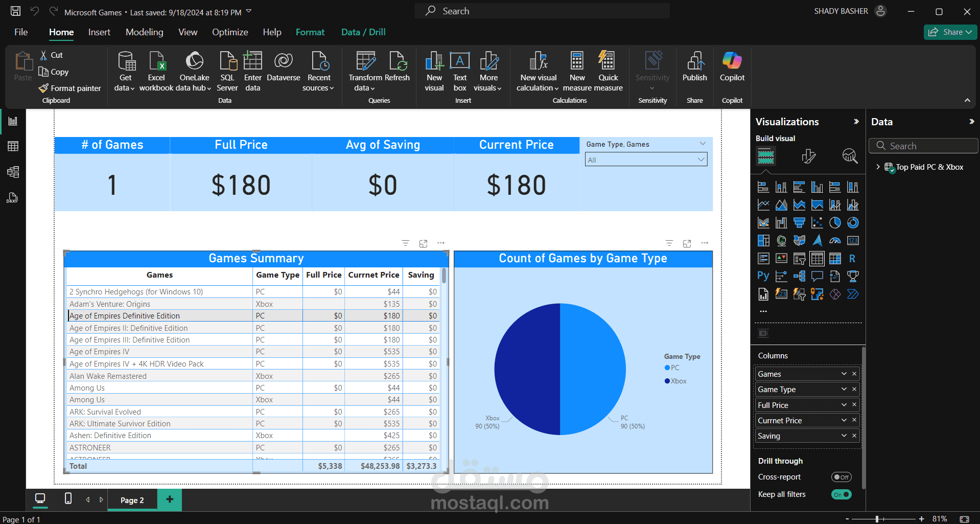The image size is (980, 524).
Task: Open the Currnet Price field options chevron
Action: 844,420
